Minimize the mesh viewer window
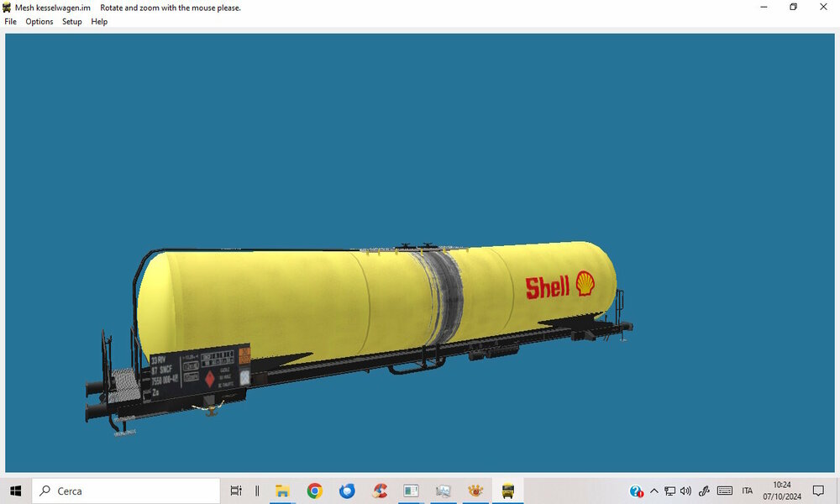The height and width of the screenshot is (504, 840). (x=764, y=7)
